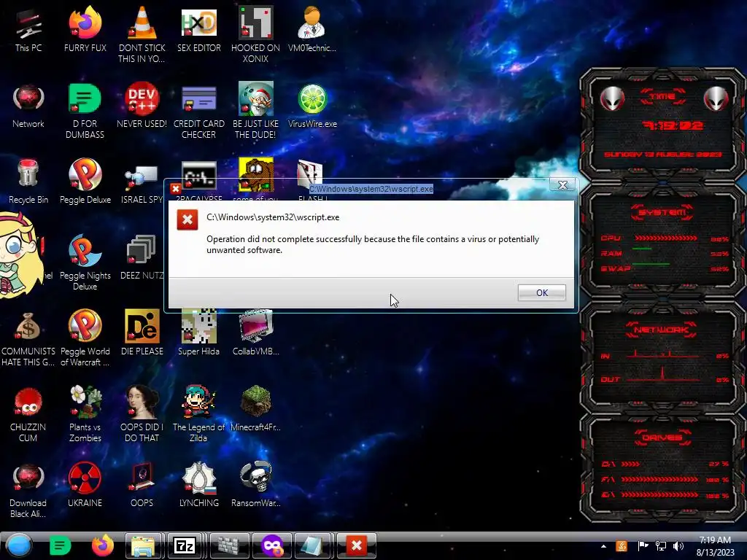The image size is (747, 560).
Task: Click OK in the wscript.exe error dialog
Action: tap(542, 292)
